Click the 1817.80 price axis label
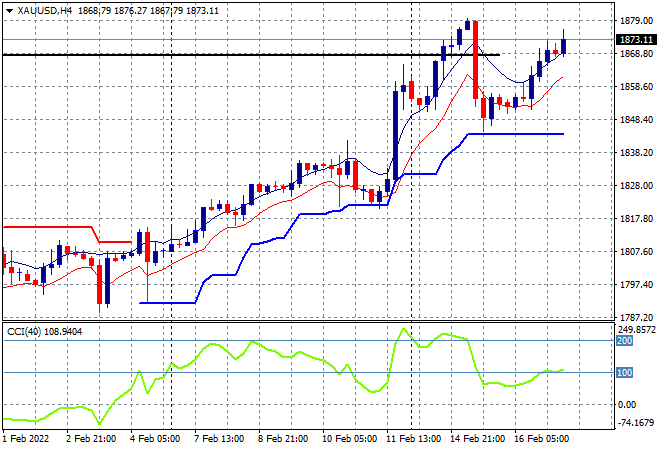 (x=636, y=218)
